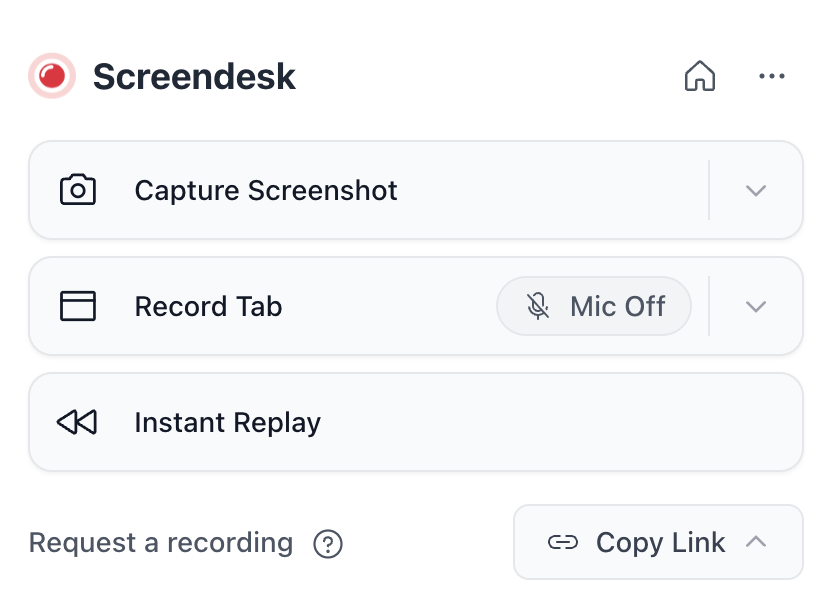Click the browser window icon beside Record Tab
830x610 pixels.
click(x=78, y=306)
